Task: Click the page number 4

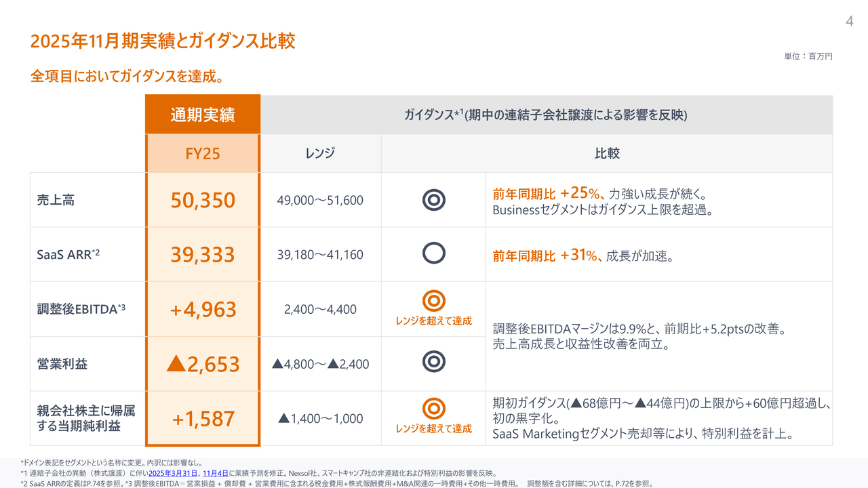Action: (849, 22)
